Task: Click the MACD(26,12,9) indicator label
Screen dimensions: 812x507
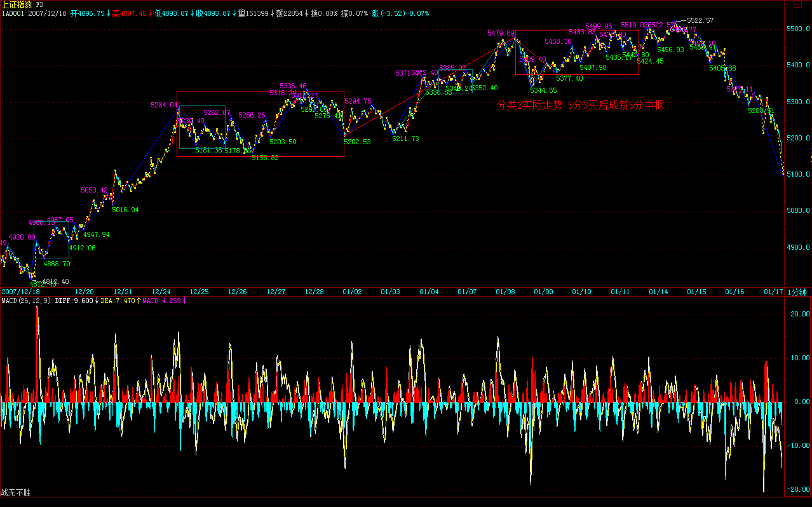Action: click(26, 301)
